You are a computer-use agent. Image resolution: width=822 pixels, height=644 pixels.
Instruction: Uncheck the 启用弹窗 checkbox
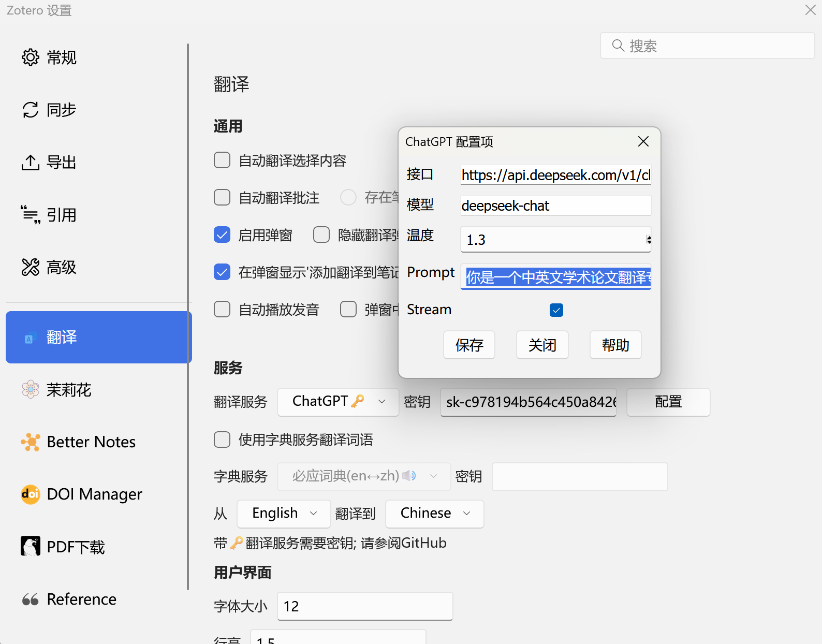point(222,235)
